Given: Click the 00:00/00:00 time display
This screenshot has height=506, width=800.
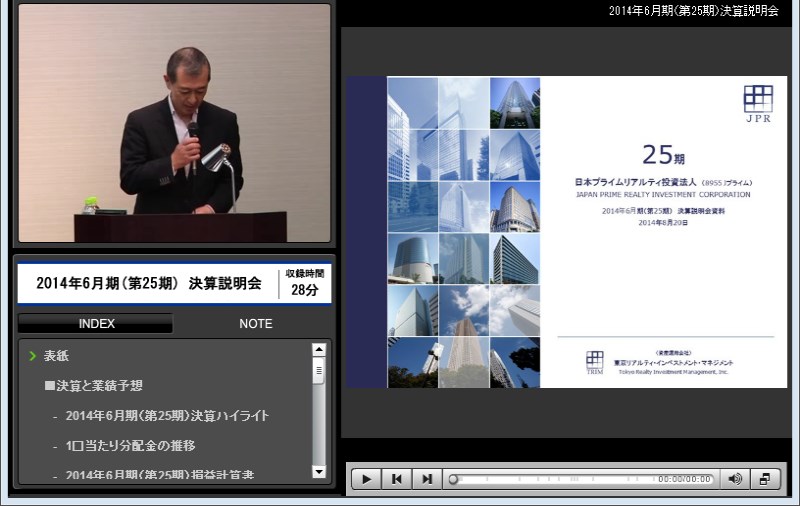Looking at the screenshot, I should 684,479.
